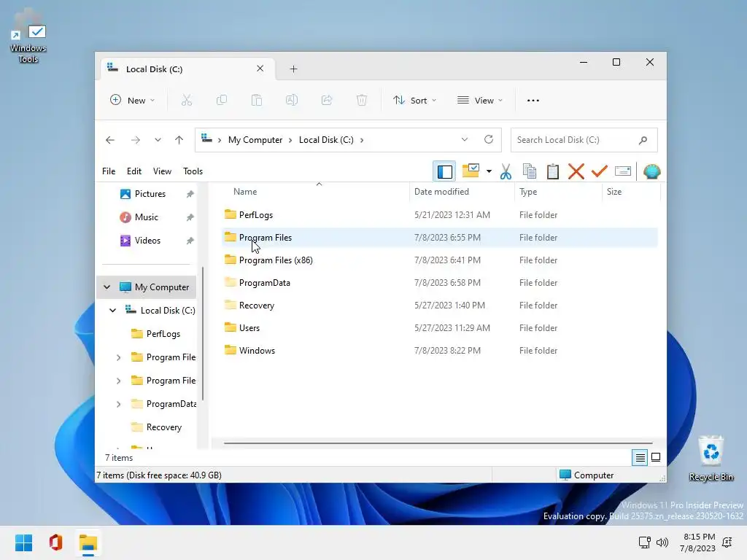Image resolution: width=747 pixels, height=560 pixels.
Task: Go back with the Back arrow
Action: click(110, 140)
